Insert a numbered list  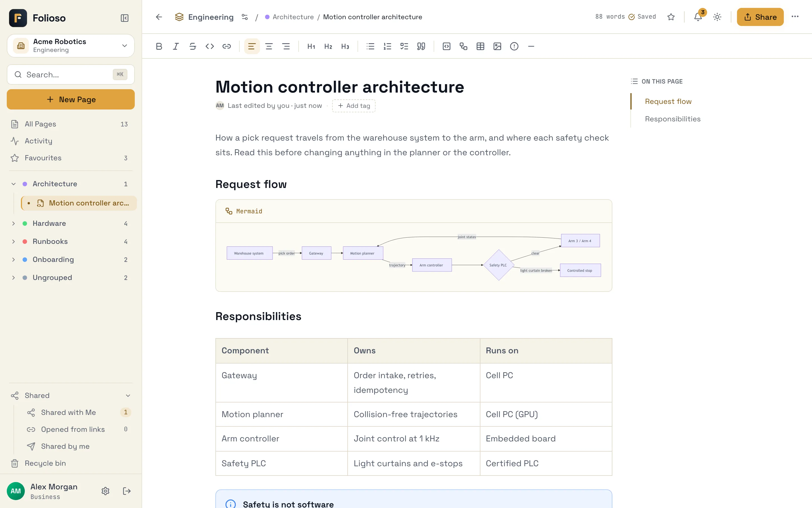pos(387,46)
